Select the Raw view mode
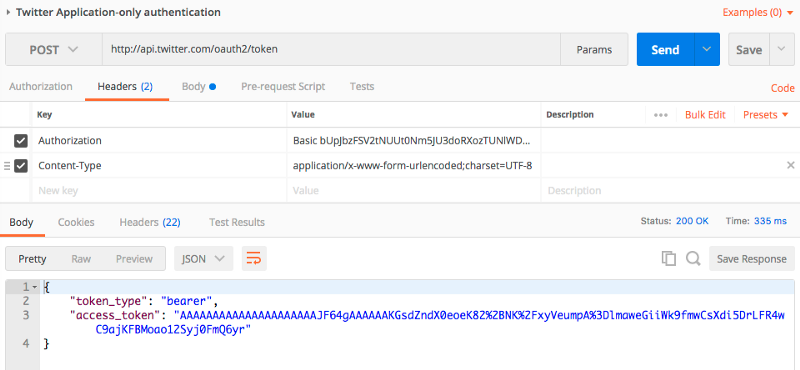The height and width of the screenshot is (370, 800). coord(81,259)
